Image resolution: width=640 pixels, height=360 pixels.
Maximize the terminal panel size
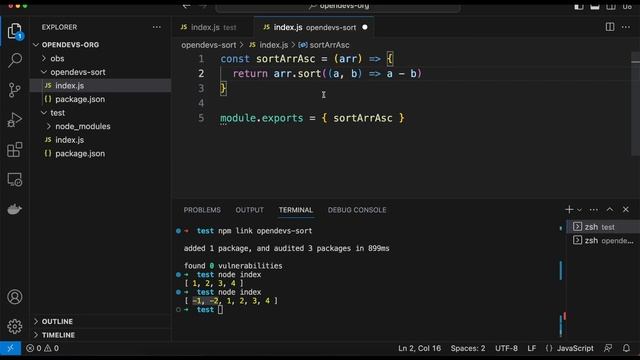click(x=610, y=209)
